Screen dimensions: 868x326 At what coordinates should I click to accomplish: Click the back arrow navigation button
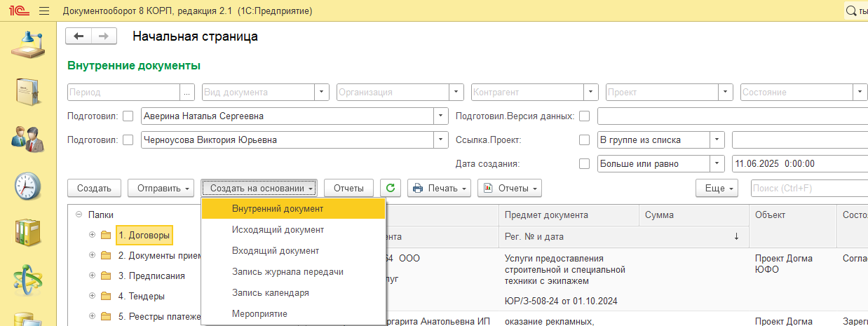click(x=79, y=36)
